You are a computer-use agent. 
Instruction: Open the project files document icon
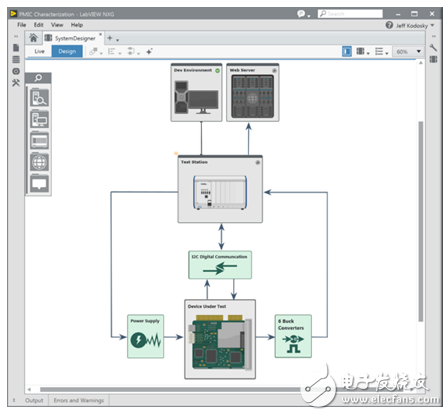tap(16, 48)
